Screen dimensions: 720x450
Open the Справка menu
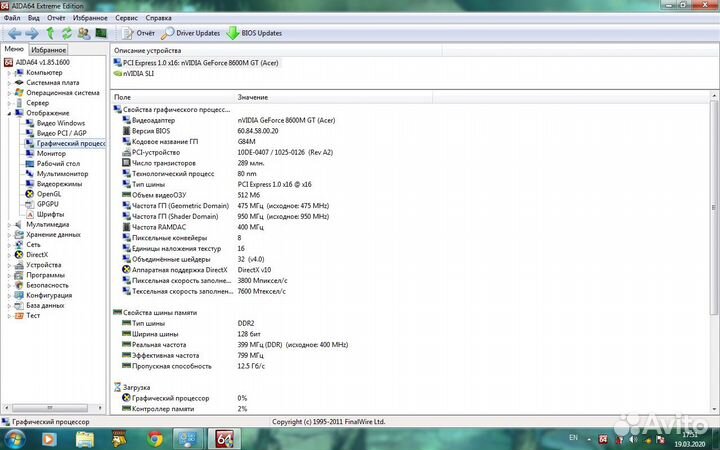[158, 18]
